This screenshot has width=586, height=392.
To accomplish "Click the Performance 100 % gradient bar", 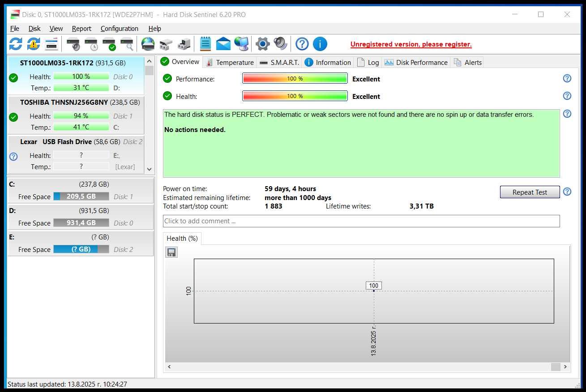I will point(295,78).
